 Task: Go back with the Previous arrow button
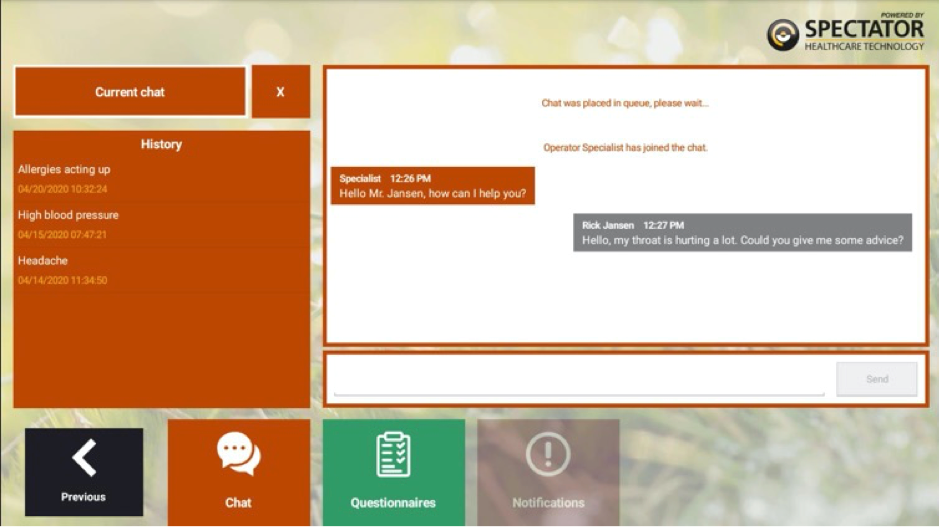pos(84,472)
